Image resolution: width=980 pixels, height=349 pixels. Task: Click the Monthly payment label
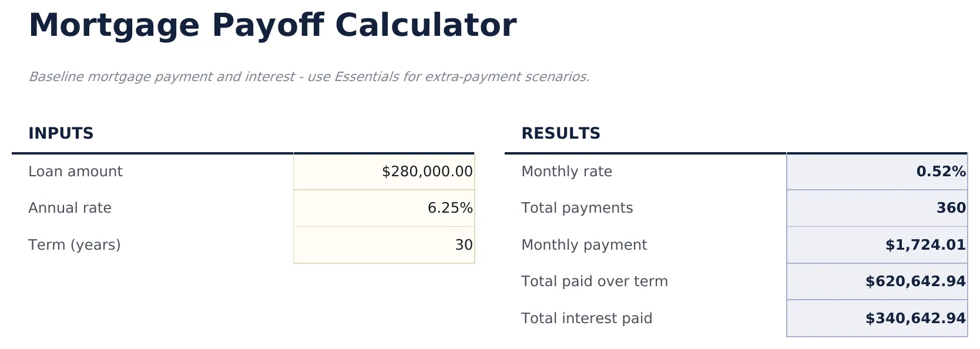584,245
